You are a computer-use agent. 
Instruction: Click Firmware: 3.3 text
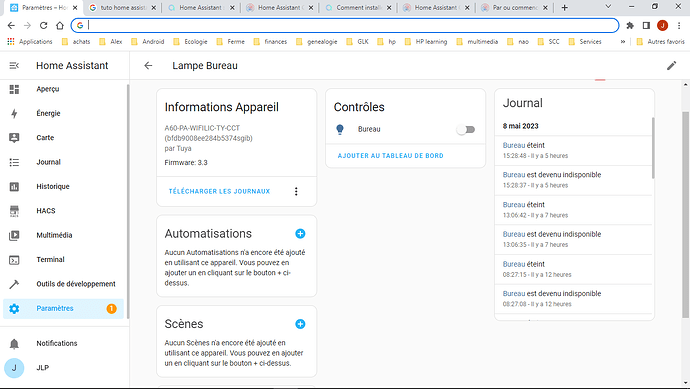186,163
